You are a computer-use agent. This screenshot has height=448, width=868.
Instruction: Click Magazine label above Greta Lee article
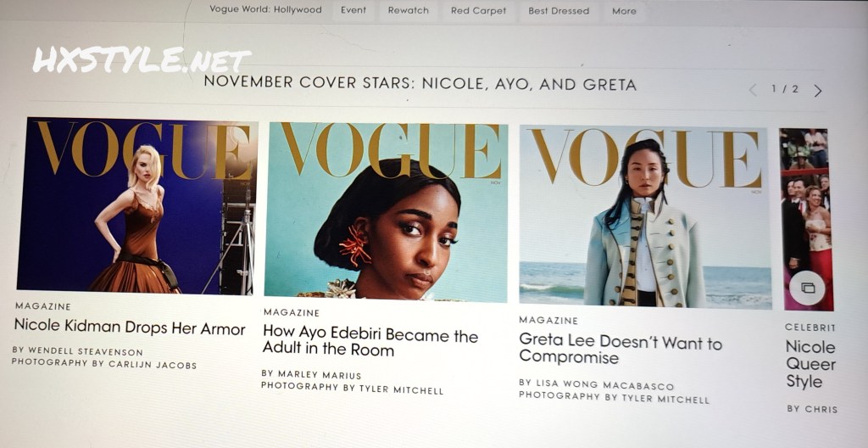[x=548, y=321]
